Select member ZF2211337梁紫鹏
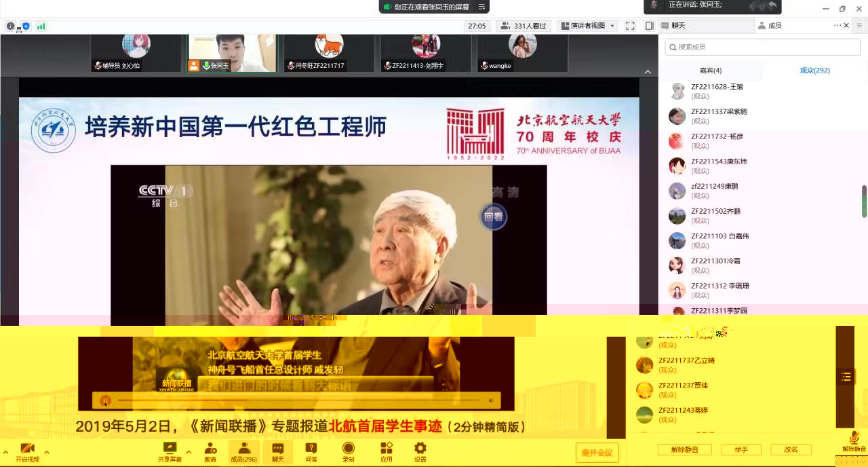The width and height of the screenshot is (868, 467). click(759, 116)
